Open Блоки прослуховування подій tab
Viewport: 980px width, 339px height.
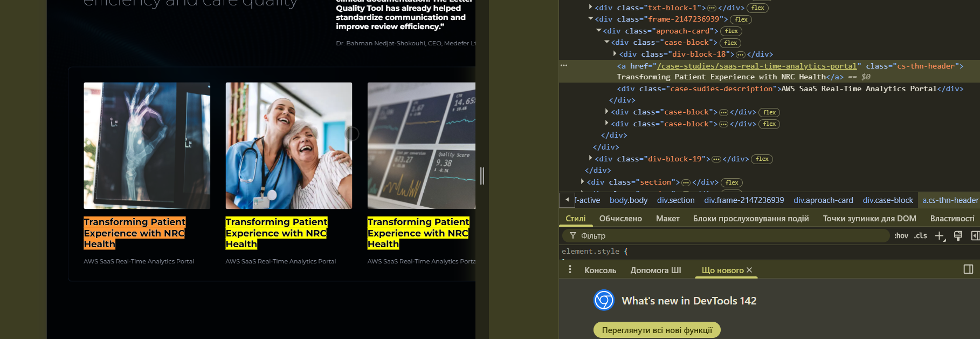click(751, 219)
